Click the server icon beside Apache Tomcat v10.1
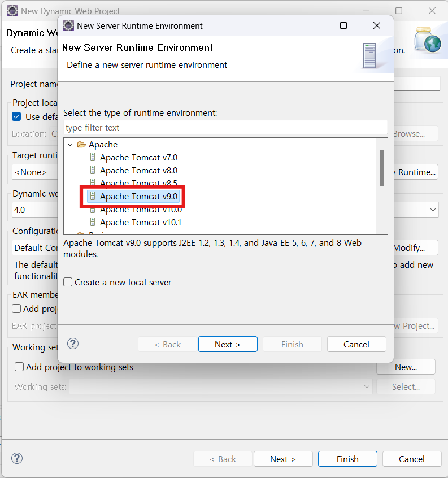This screenshot has width=448, height=478. pyautogui.click(x=93, y=222)
